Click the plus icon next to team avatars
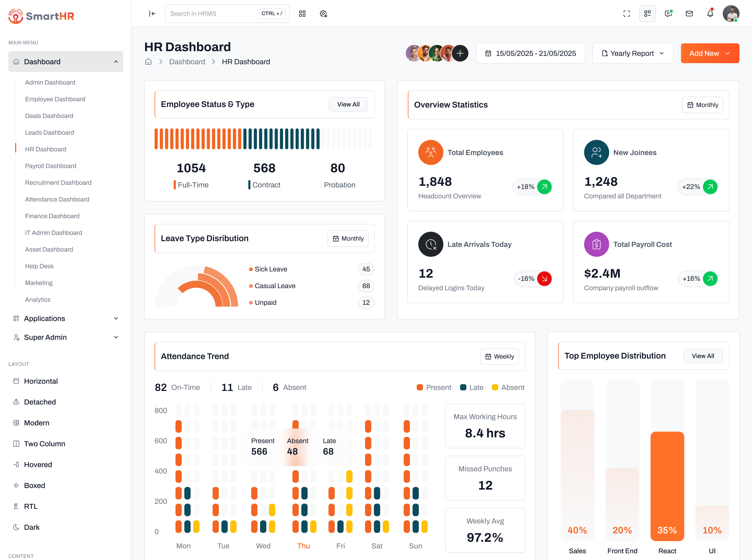The width and height of the screenshot is (752, 560). click(x=460, y=53)
